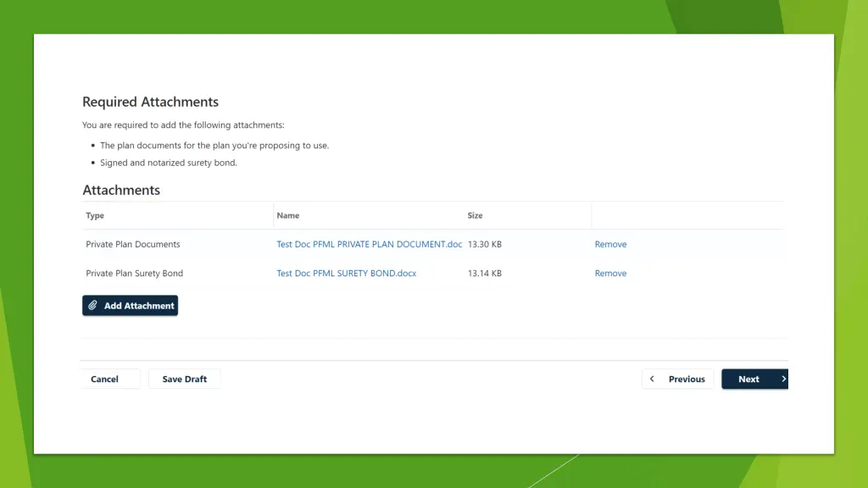This screenshot has height=488, width=868.
Task: Save the application as a draft
Action: [x=184, y=380]
